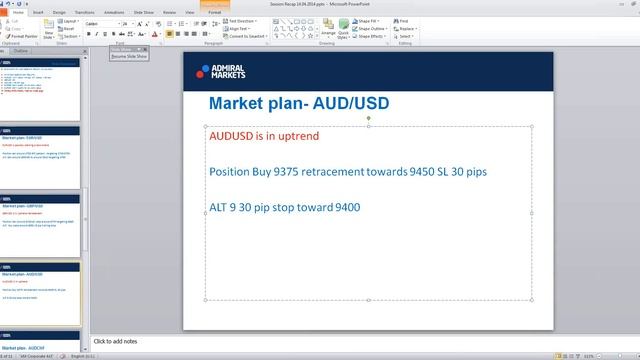The image size is (640, 360).
Task: Toggle bold text formatting
Action: [89, 34]
